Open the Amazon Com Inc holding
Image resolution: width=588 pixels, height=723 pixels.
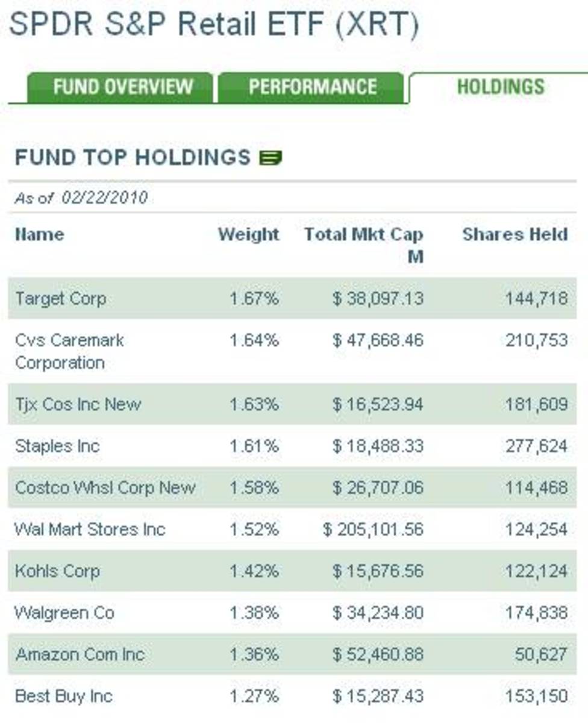point(80,654)
